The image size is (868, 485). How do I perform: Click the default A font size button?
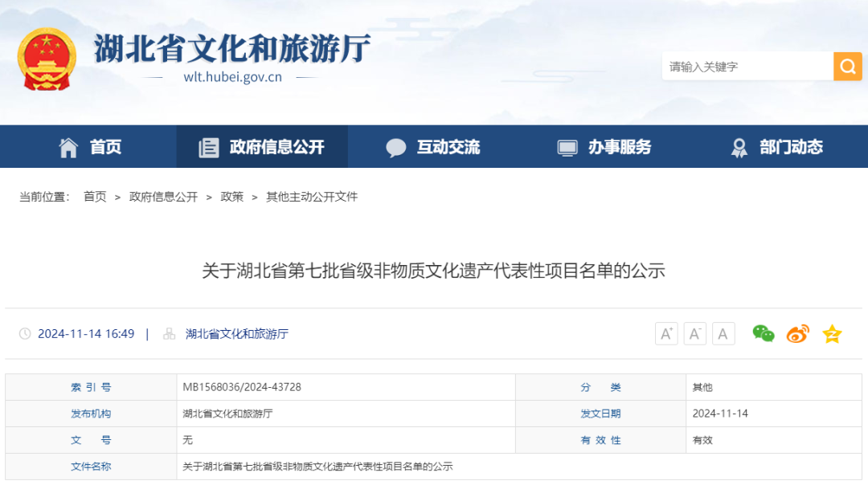pos(723,333)
